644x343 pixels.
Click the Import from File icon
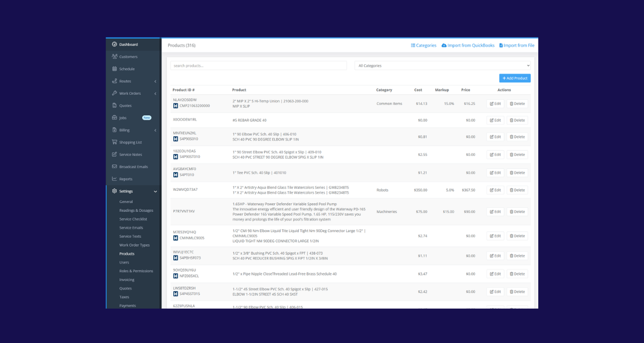tap(501, 46)
